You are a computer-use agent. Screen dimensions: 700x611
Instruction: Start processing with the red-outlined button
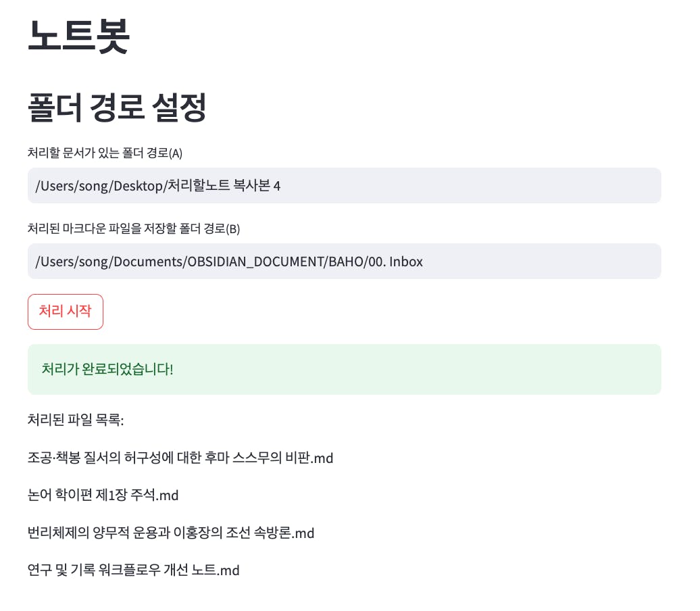coord(65,312)
